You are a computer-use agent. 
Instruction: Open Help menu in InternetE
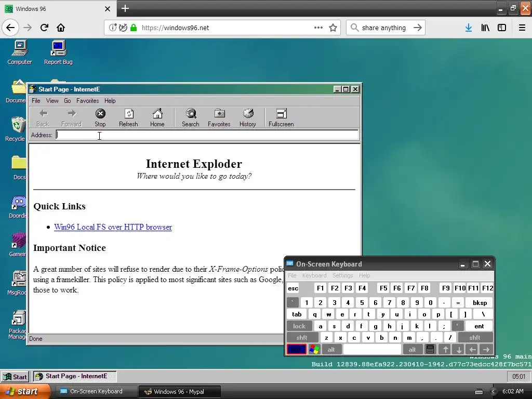110,101
